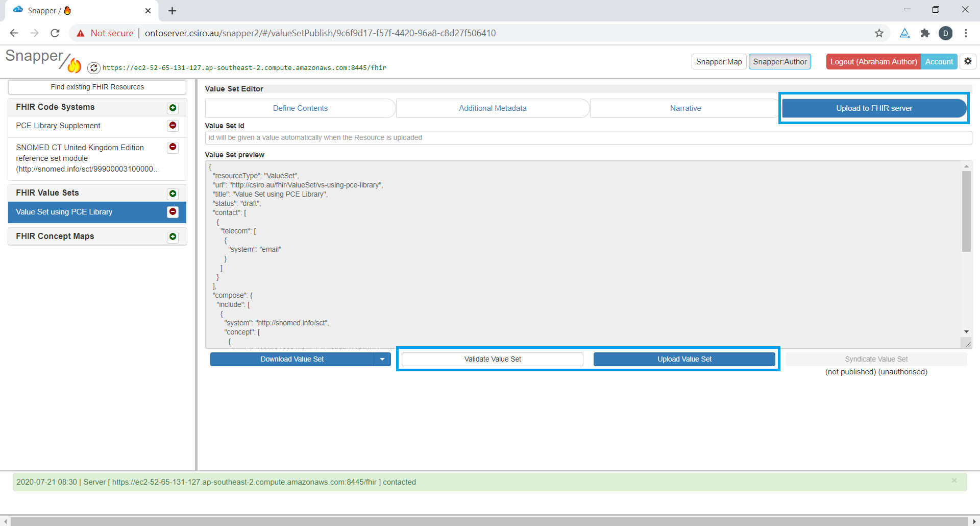Remove Value Set using PCE Library
980x526 pixels.
(173, 212)
